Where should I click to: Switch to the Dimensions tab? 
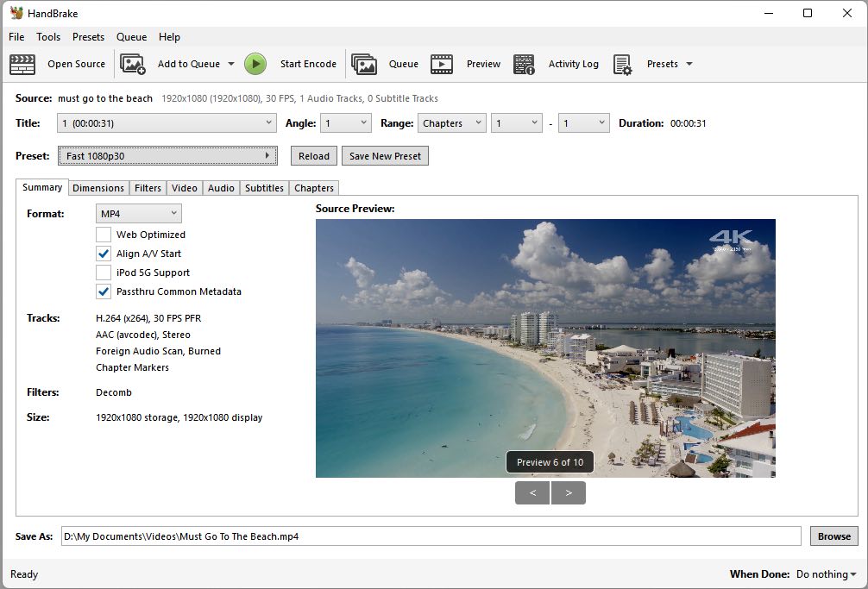[97, 187]
